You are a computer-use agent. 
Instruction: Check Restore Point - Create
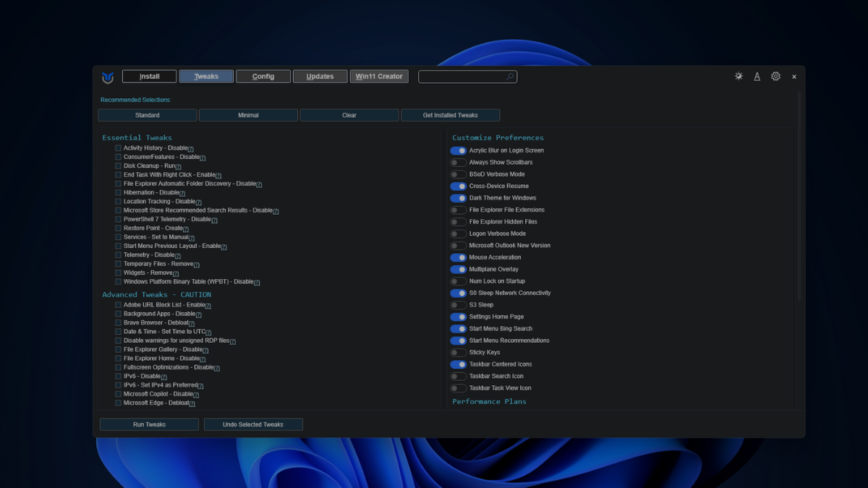pos(118,228)
